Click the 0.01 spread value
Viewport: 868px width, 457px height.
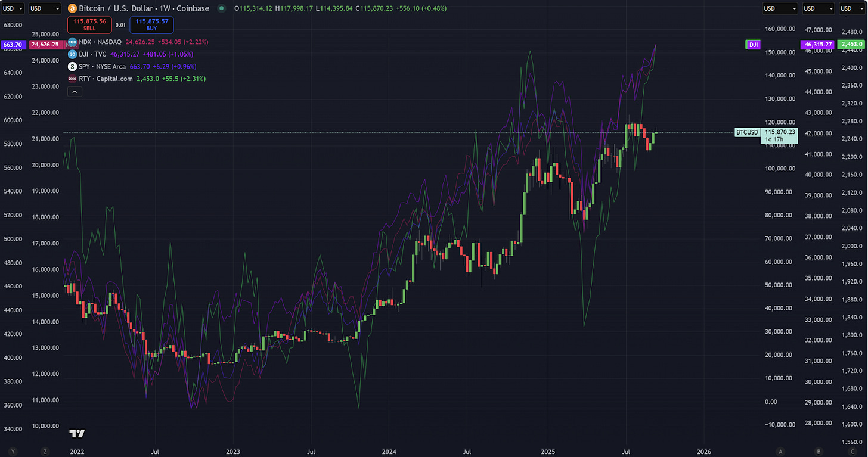pos(119,25)
